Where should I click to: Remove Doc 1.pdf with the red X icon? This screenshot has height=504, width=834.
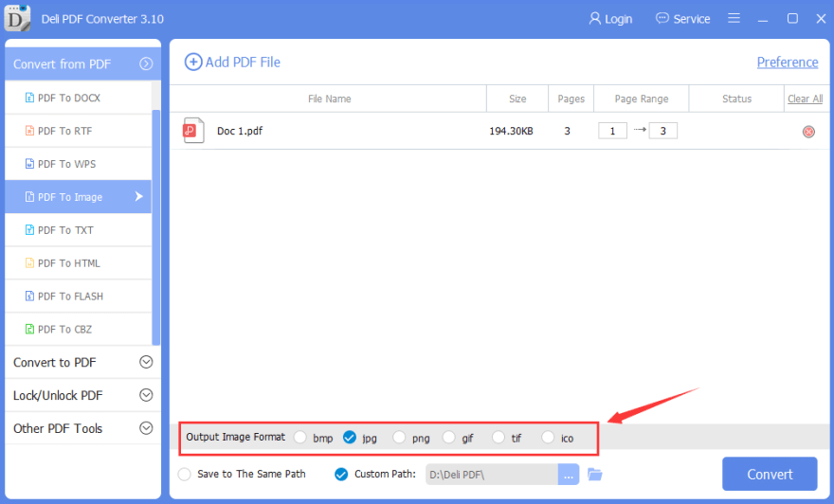click(x=808, y=132)
